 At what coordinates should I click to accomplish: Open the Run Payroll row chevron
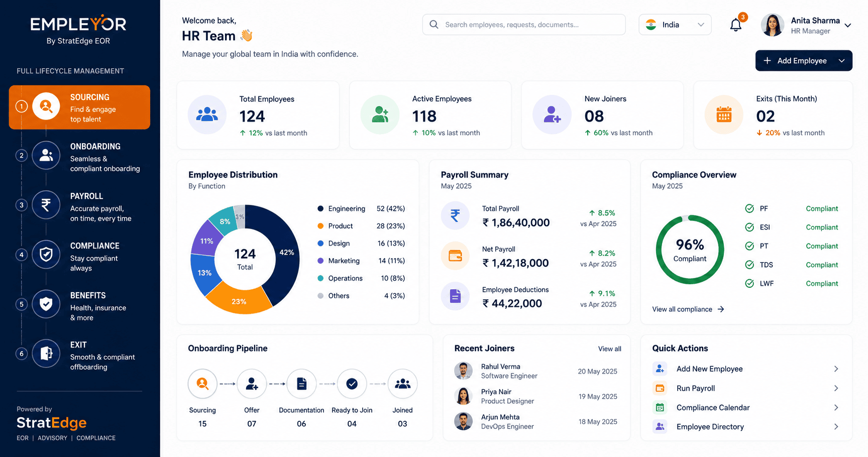point(836,388)
